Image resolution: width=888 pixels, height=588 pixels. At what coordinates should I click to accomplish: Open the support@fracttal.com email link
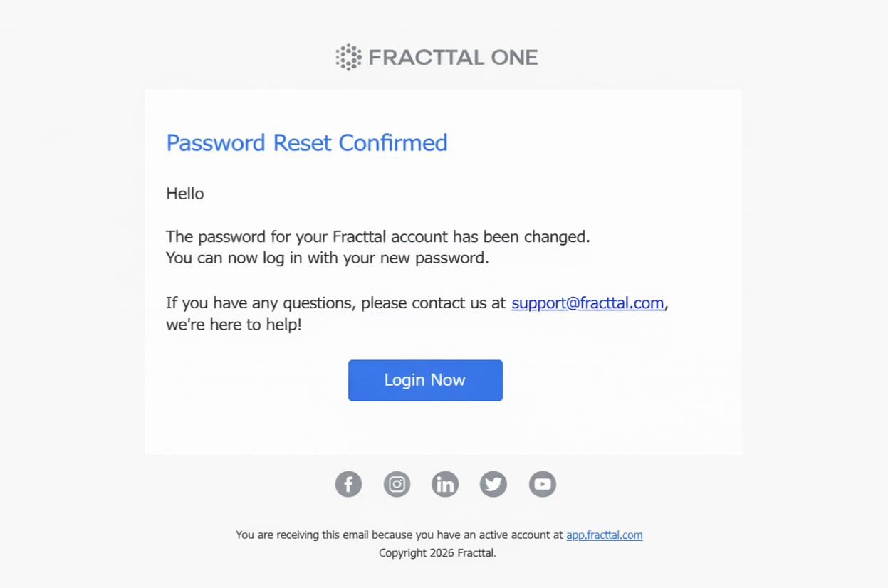point(587,303)
